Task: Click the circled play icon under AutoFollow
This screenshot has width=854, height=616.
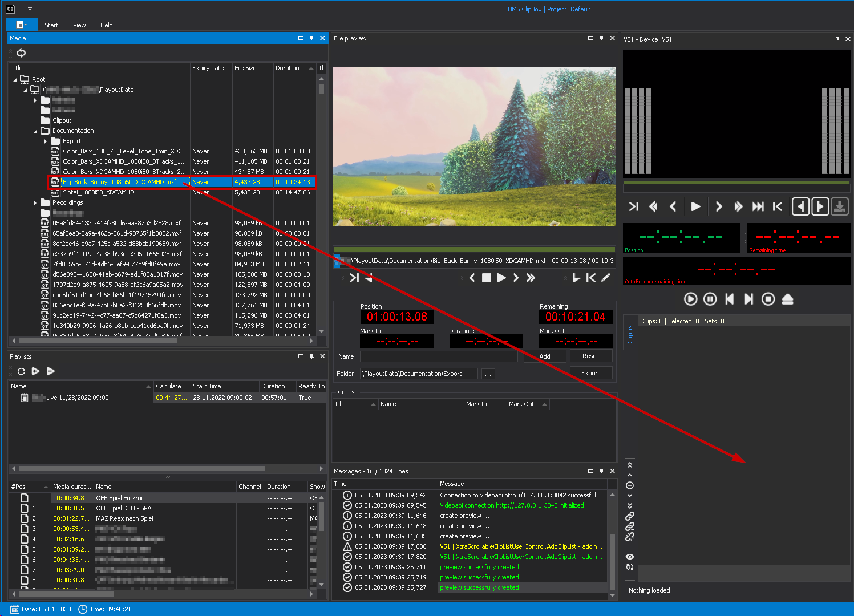Action: (690, 299)
